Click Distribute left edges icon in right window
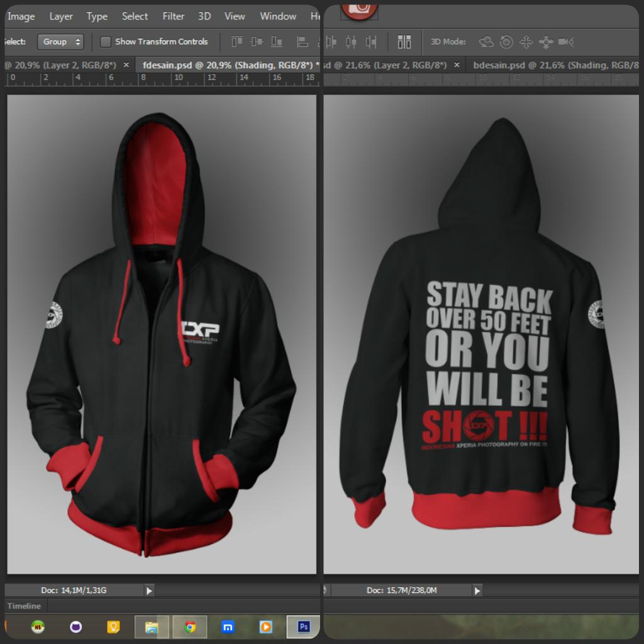 click(331, 42)
